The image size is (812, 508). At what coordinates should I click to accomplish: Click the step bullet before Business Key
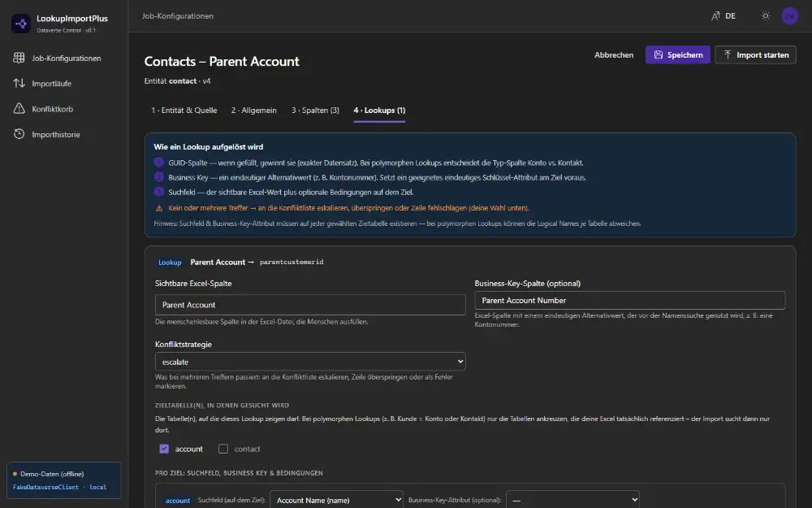[159, 176]
